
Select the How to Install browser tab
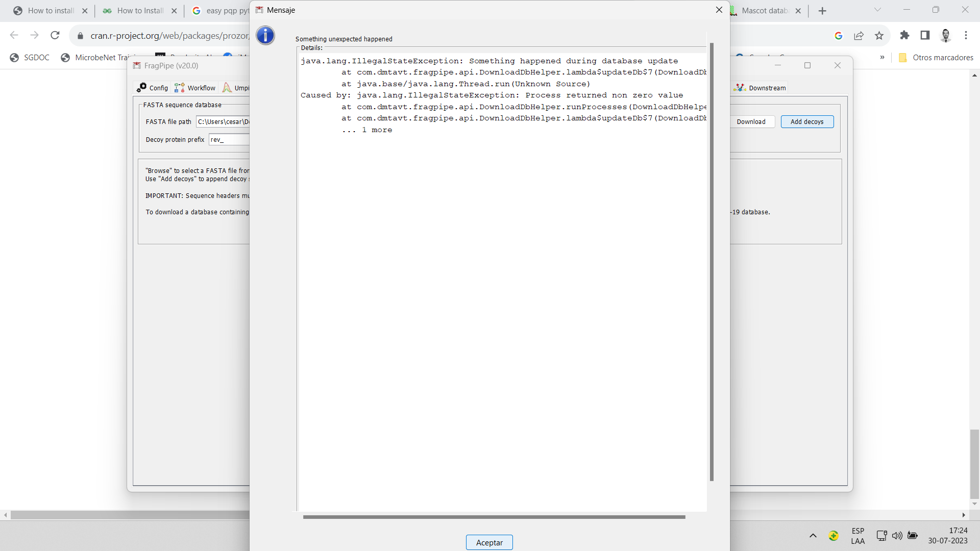click(139, 10)
